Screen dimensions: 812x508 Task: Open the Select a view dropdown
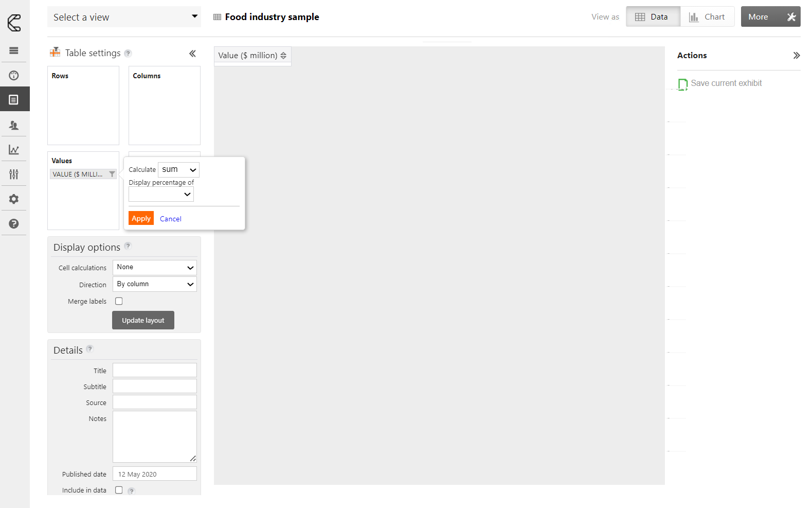[x=124, y=17]
